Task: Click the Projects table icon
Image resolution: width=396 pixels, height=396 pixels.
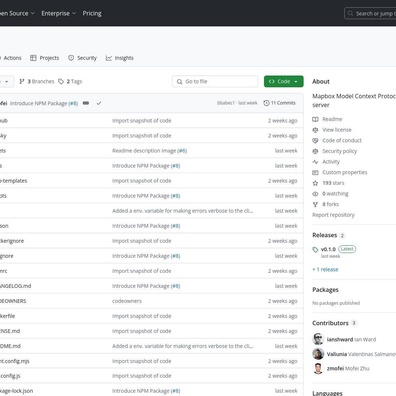Action: coord(33,58)
